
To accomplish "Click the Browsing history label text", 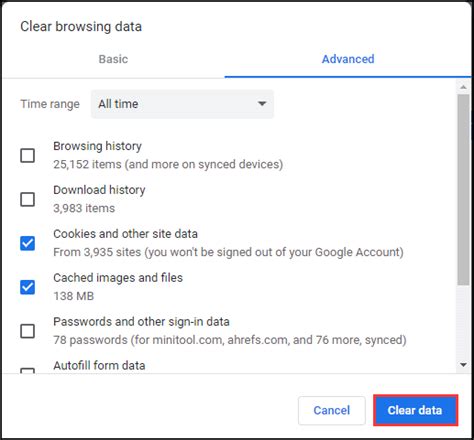I will (x=97, y=146).
